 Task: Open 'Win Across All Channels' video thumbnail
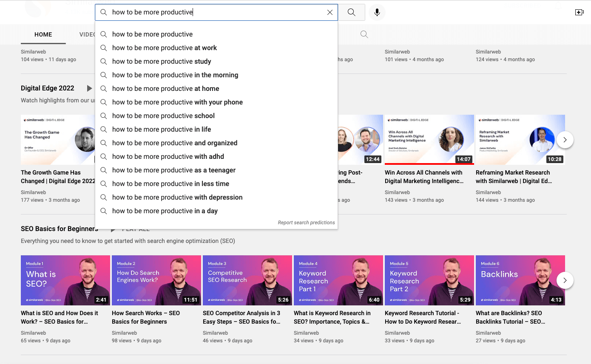429,139
